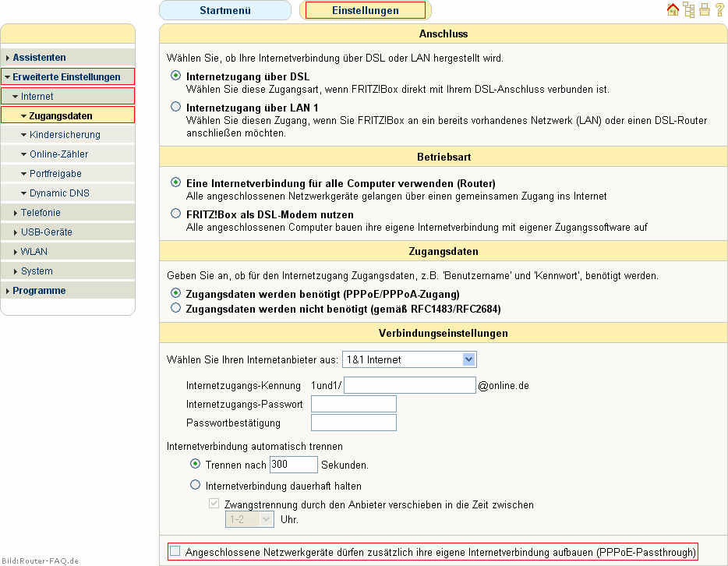Expand the Assistenten menu entry
The image size is (728, 566).
(68, 58)
